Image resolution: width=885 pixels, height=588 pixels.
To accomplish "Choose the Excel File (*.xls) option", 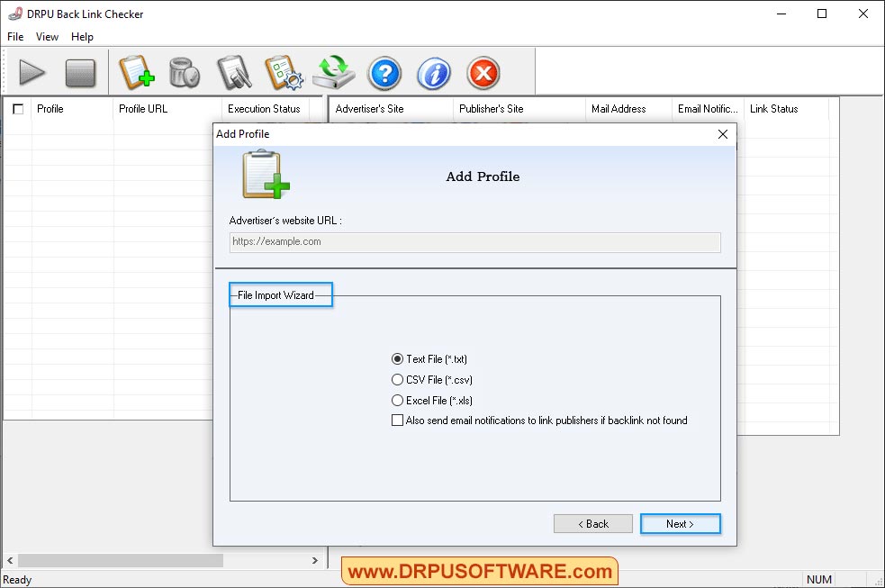I will point(397,400).
